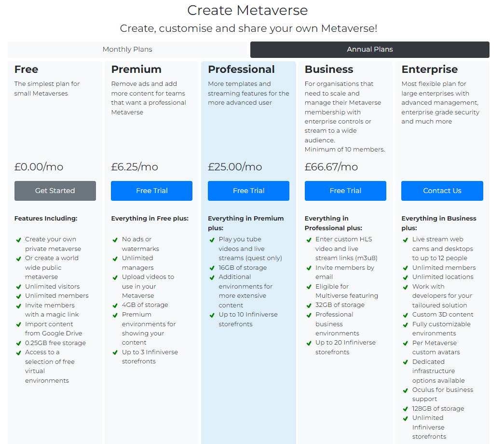Click the £66.67/mo price text
Image resolution: width=504 pixels, height=444 pixels.
[330, 166]
